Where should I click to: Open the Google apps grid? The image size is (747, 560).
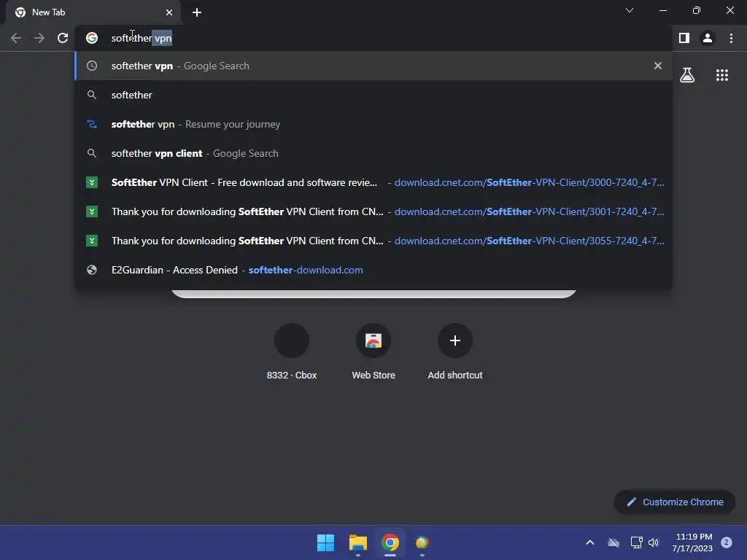click(x=722, y=75)
